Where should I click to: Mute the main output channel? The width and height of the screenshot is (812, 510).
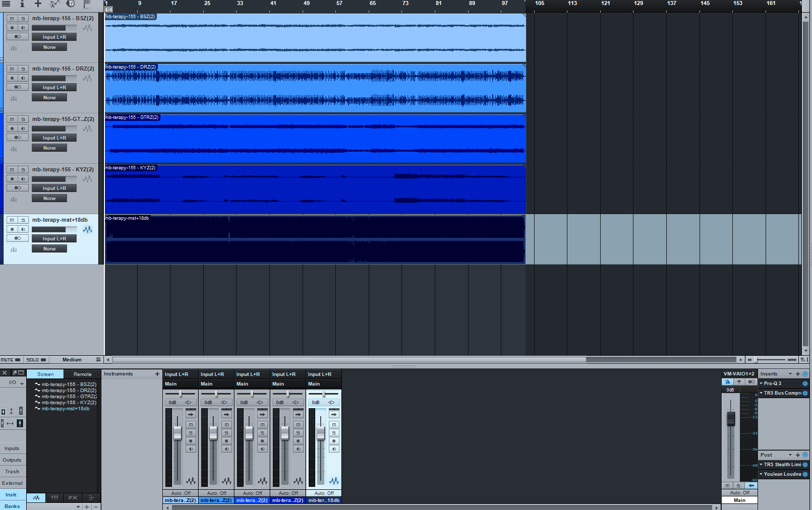pyautogui.click(x=727, y=486)
